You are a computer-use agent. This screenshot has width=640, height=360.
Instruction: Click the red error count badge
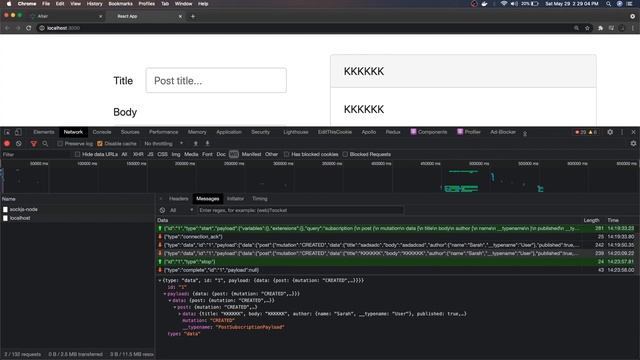(x=580, y=132)
